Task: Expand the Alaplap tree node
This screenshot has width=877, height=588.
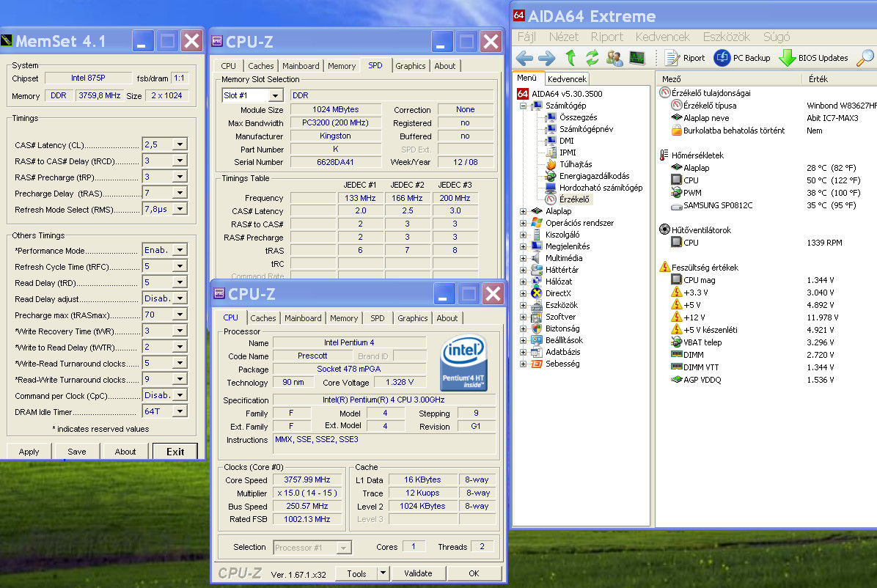Action: [x=523, y=211]
